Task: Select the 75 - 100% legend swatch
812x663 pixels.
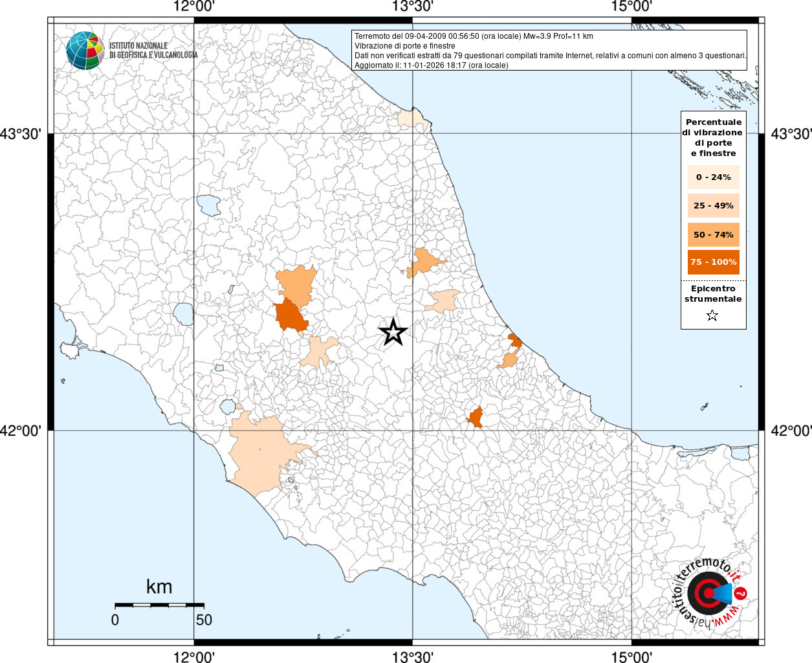Action: point(713,262)
